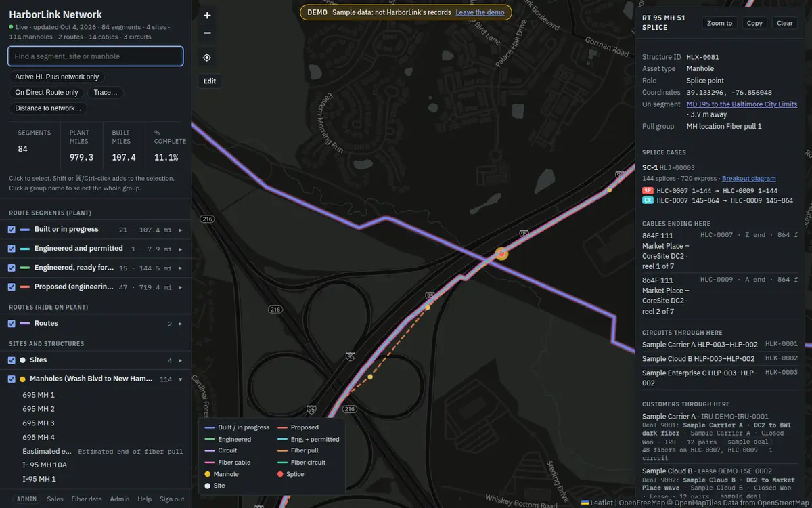Open the Admin menu item
The width and height of the screenshot is (812, 508).
coord(120,499)
